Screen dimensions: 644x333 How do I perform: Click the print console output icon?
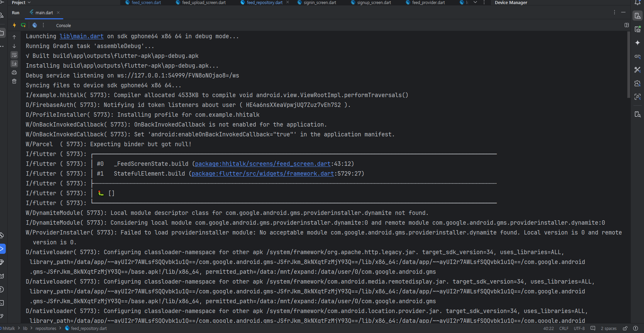(14, 72)
